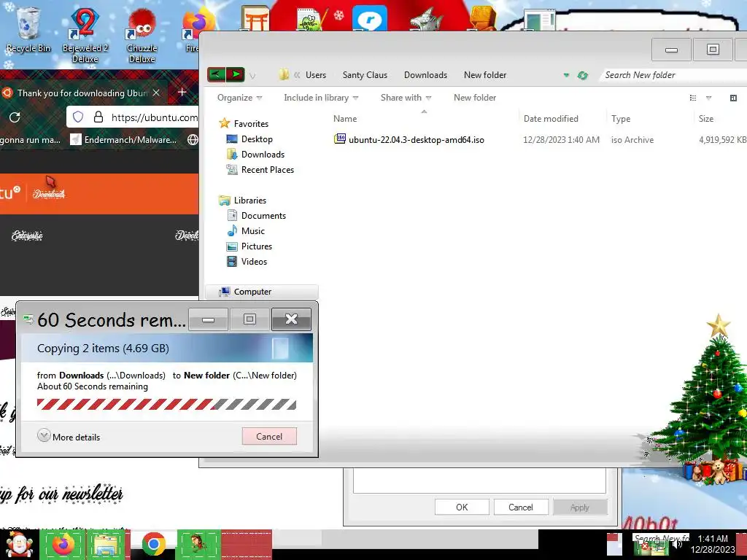Expand the address bar history dropdown
Screen dimensions: 747x560
click(566, 75)
